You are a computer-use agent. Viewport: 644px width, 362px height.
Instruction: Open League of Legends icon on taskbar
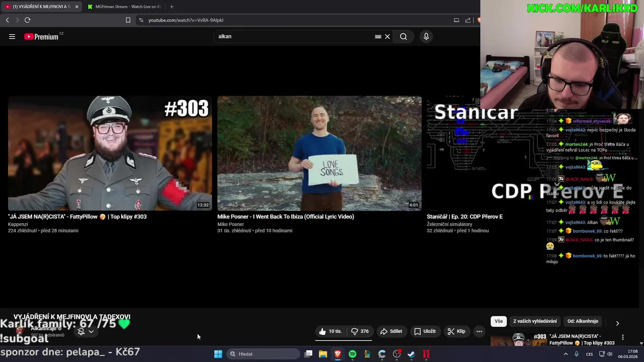(x=367, y=354)
